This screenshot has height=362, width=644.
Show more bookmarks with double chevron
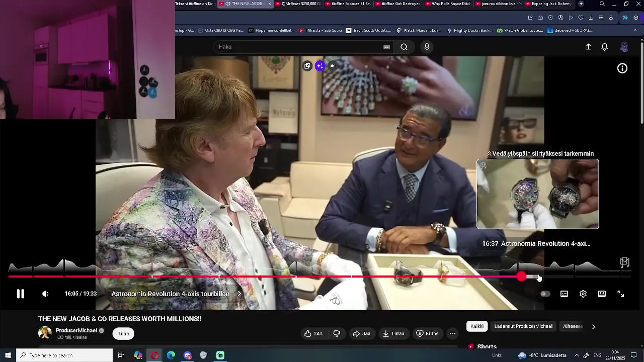tap(635, 30)
